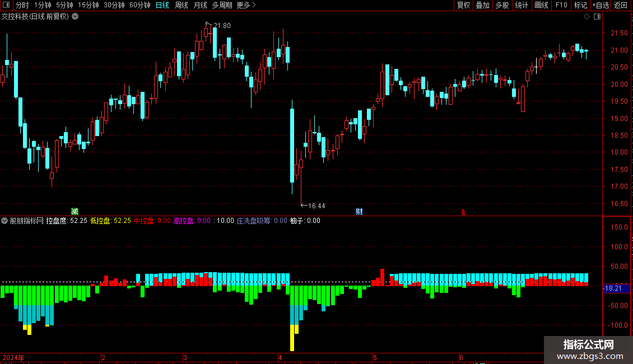Click month 3 on the time axis
This screenshot has height=364, width=633.
(185, 358)
